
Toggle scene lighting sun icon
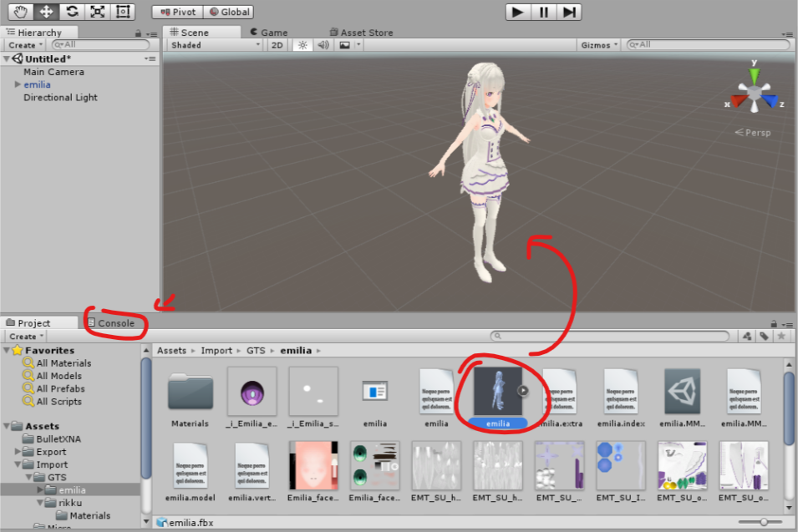tap(302, 45)
